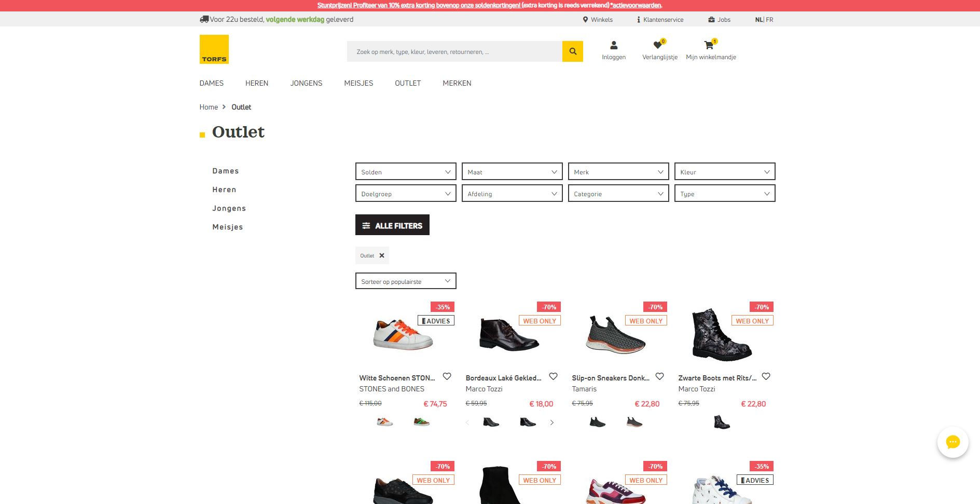Expand the Doelgroep filter dropdown
This screenshot has height=504, width=980.
pos(406,194)
